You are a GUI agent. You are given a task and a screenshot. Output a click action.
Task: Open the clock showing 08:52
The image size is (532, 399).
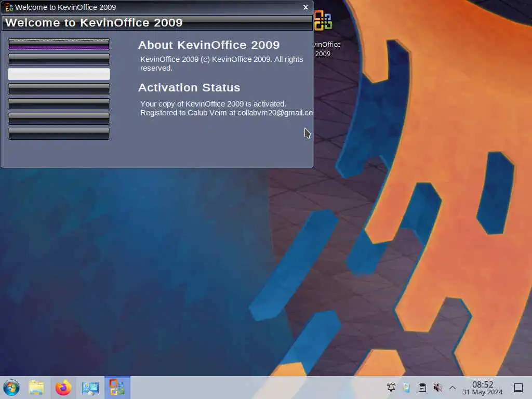click(x=483, y=388)
